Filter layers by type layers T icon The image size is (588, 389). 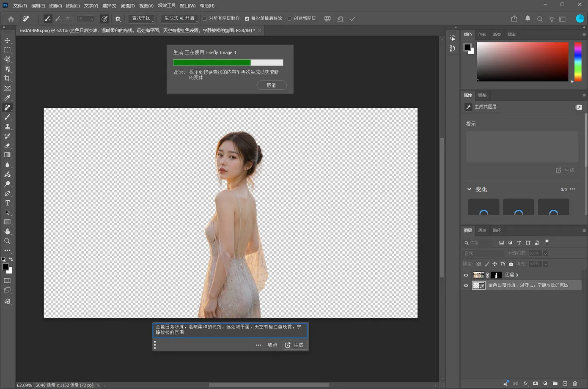pyautogui.click(x=519, y=243)
